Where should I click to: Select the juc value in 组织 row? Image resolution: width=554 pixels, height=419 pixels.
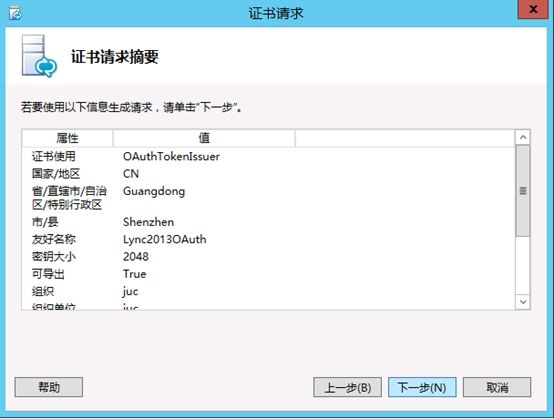pyautogui.click(x=130, y=292)
